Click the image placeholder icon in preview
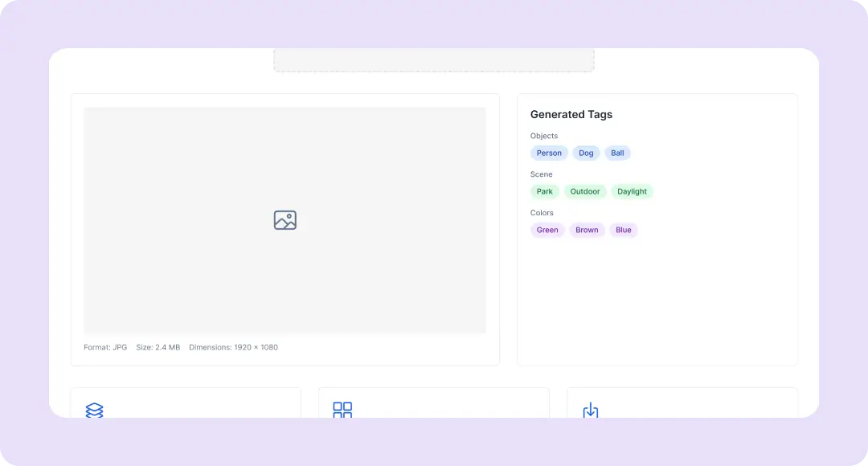868x466 pixels. pyautogui.click(x=285, y=220)
